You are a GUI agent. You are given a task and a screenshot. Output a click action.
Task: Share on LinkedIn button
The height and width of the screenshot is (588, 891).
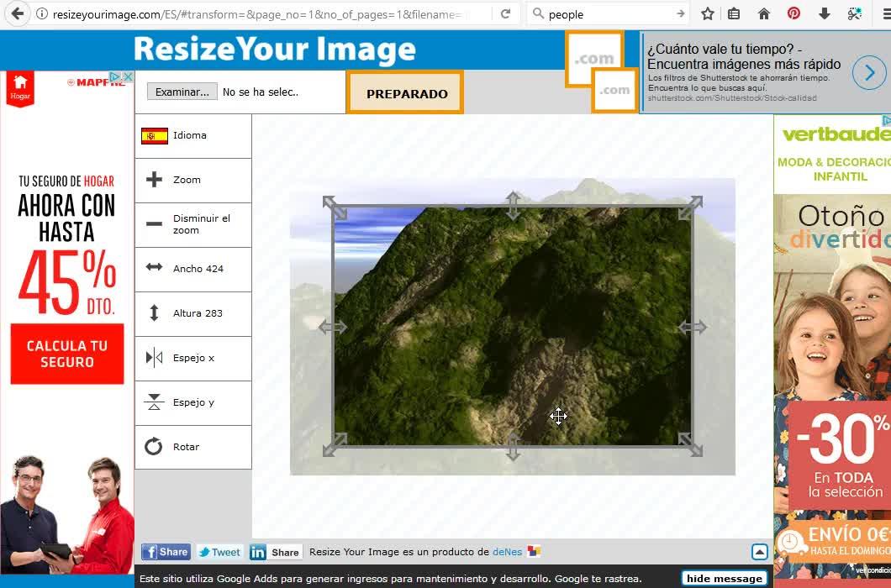(x=276, y=552)
